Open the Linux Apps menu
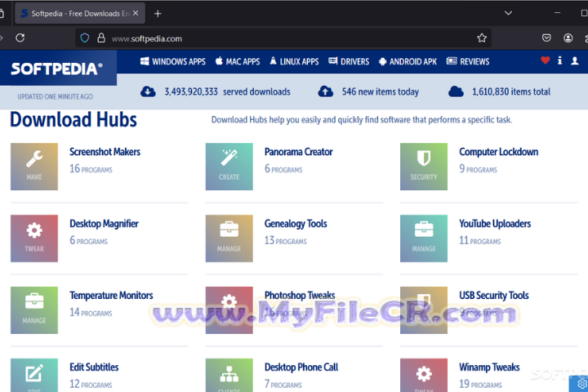Image resolution: width=588 pixels, height=392 pixels. tap(294, 61)
